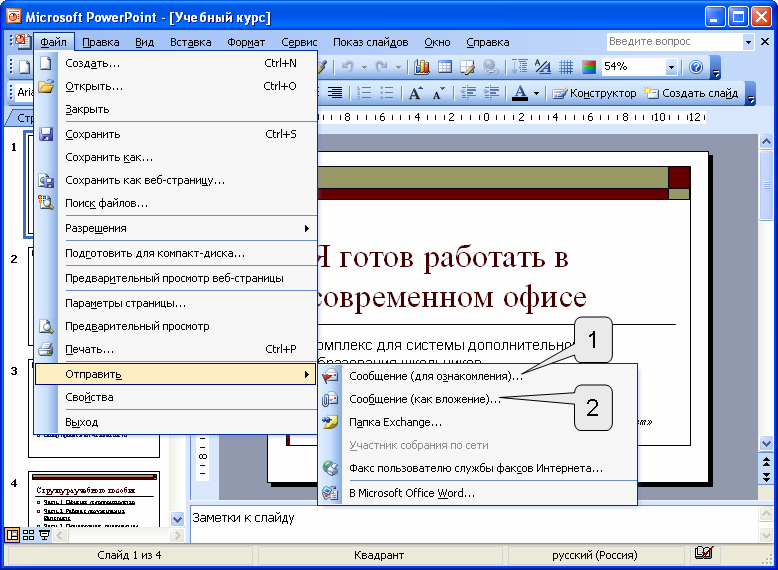Click the Print printer icon in File menu
778x570 pixels.
46,349
